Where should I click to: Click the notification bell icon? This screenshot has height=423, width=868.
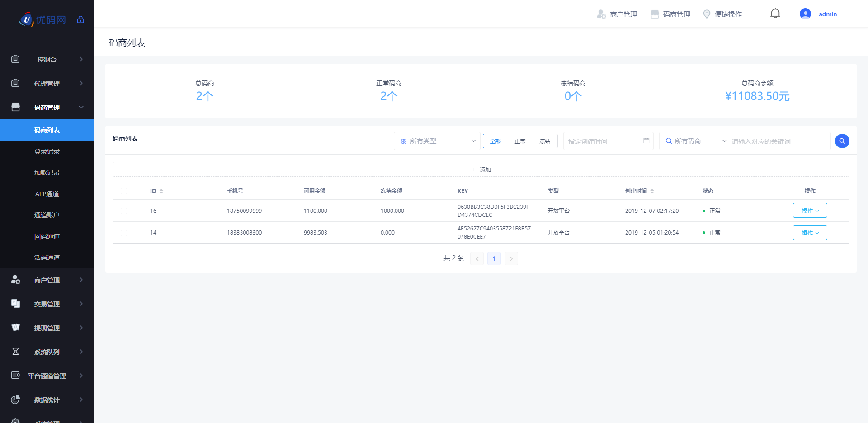click(775, 14)
